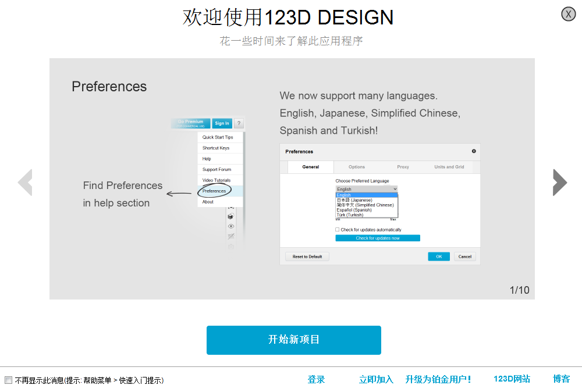
Task: Click the subtitle 花一些时间来了解此应用程序
Action: 291,41
